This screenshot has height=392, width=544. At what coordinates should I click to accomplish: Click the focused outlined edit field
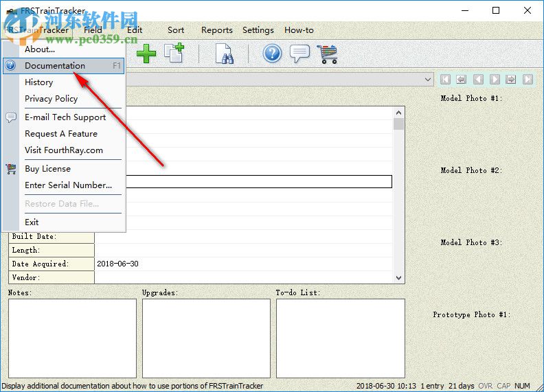pyautogui.click(x=259, y=181)
